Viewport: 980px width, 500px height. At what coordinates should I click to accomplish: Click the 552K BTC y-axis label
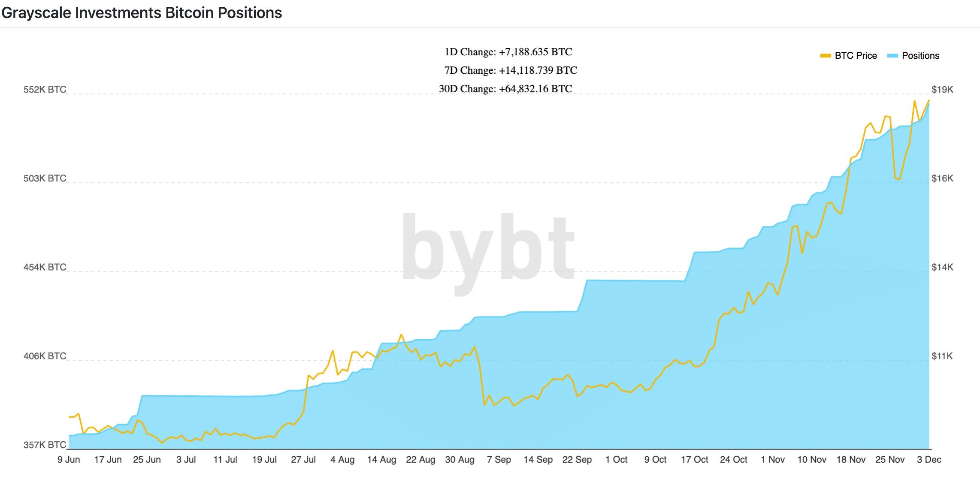point(45,90)
